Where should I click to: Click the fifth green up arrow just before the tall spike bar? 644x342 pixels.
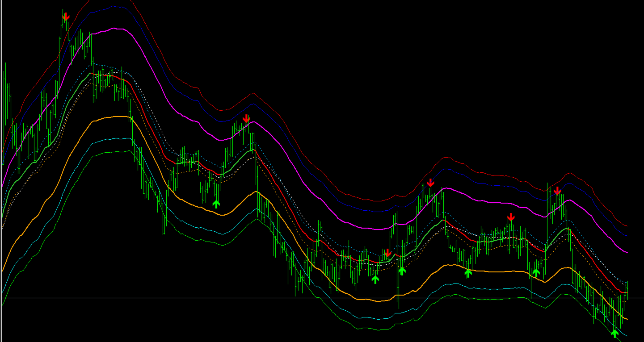(536, 272)
